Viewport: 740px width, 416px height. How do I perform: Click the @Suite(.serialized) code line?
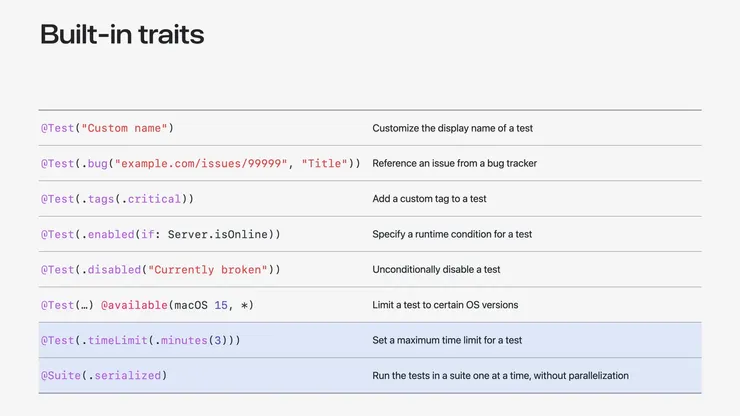pos(103,376)
